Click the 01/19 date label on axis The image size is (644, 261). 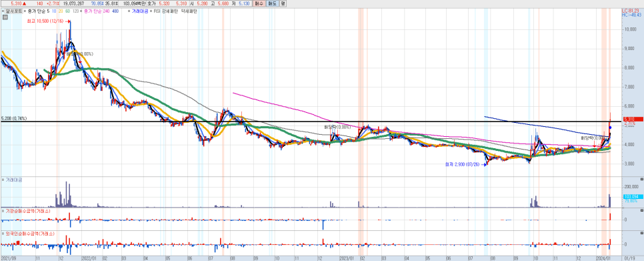tap(629, 258)
